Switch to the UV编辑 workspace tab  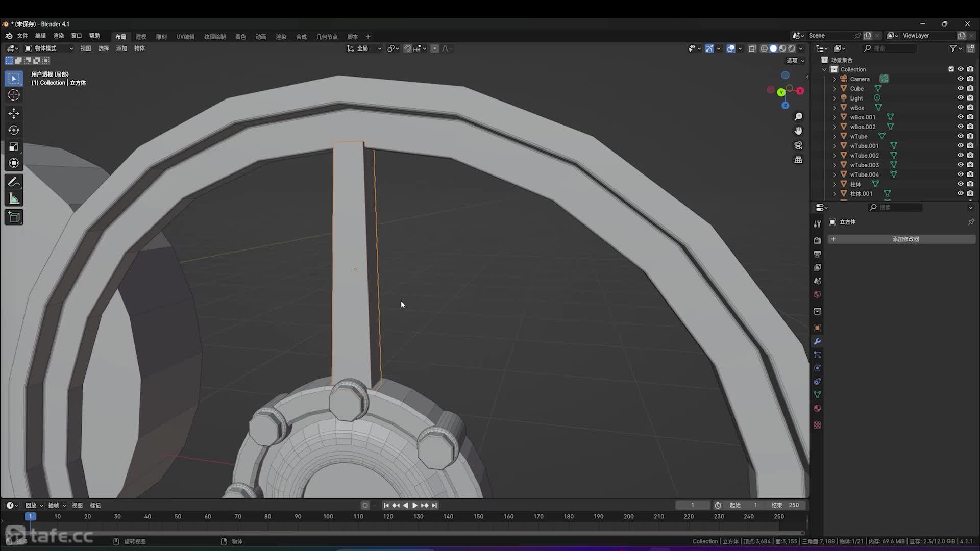tap(185, 37)
